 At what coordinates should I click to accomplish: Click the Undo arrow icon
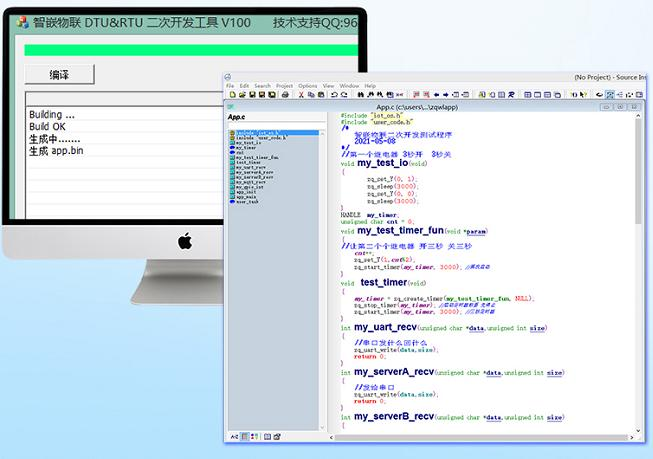click(334, 95)
